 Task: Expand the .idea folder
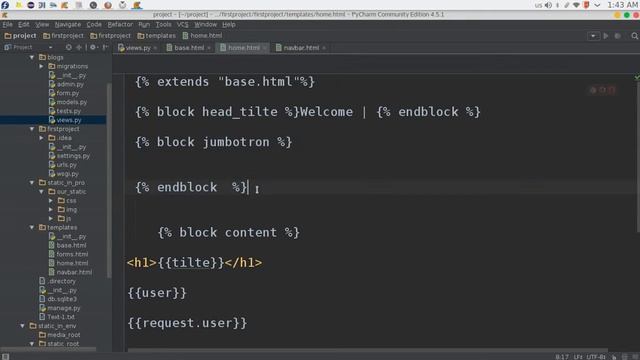[x=42, y=138]
